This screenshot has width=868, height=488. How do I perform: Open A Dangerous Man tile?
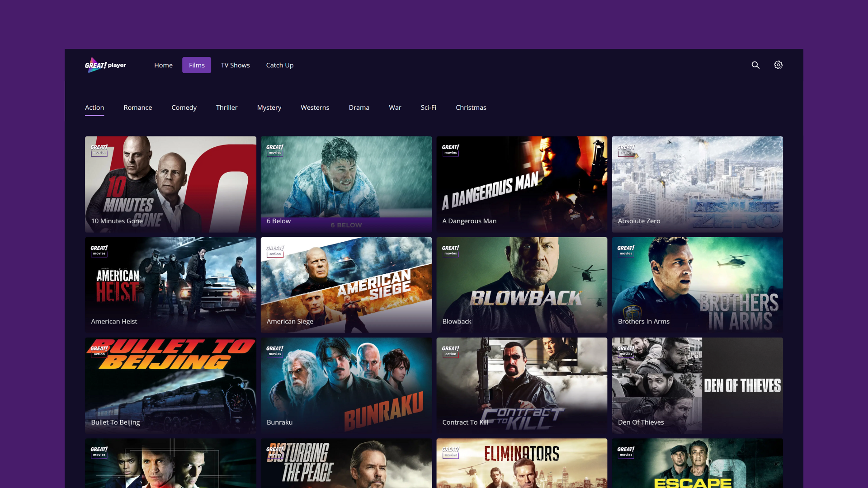[522, 184]
